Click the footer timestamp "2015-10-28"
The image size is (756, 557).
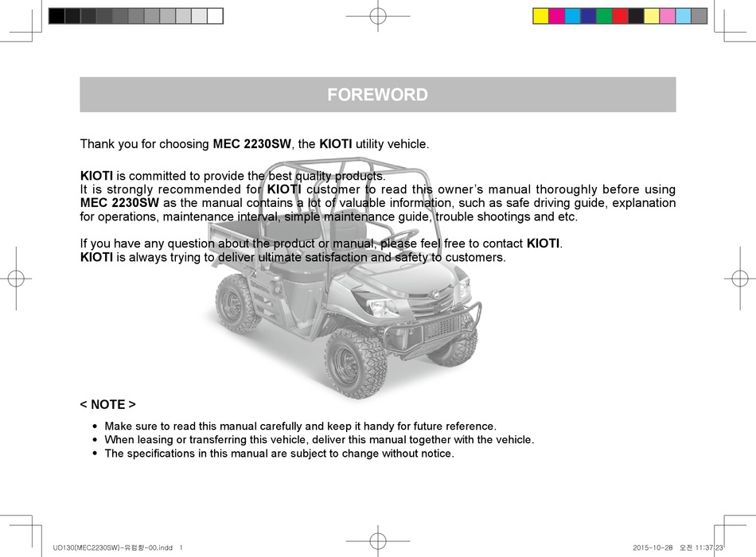tap(653, 547)
